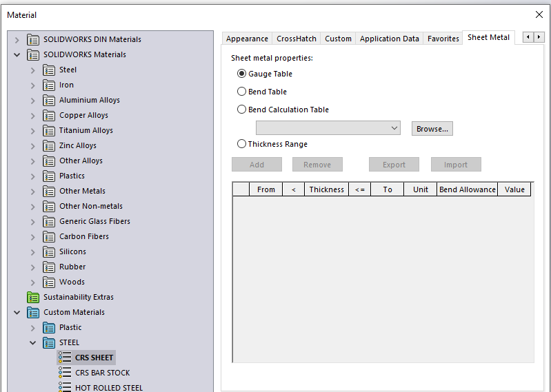
Task: Open the Custom tab
Action: pos(338,39)
